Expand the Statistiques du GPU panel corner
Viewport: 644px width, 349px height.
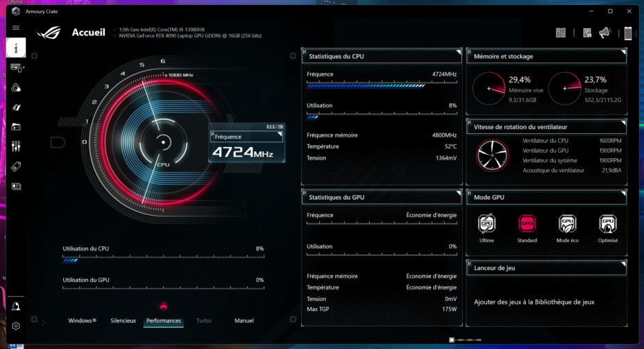458,194
